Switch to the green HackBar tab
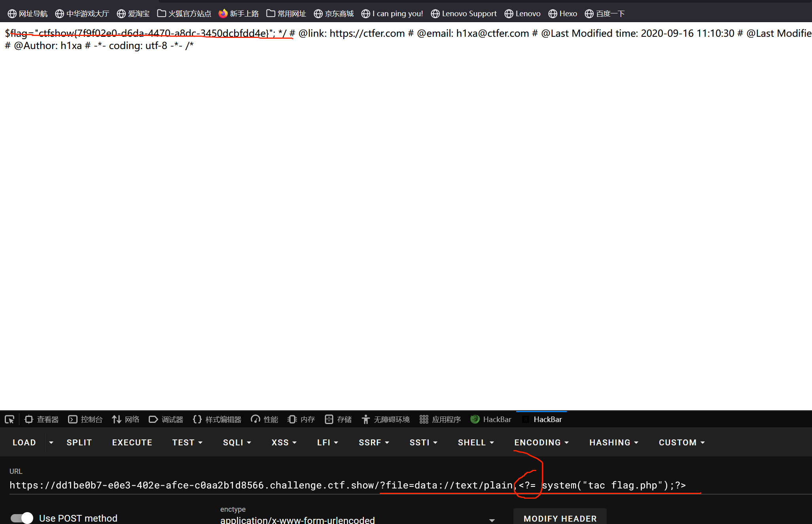This screenshot has width=812, height=524. (491, 419)
